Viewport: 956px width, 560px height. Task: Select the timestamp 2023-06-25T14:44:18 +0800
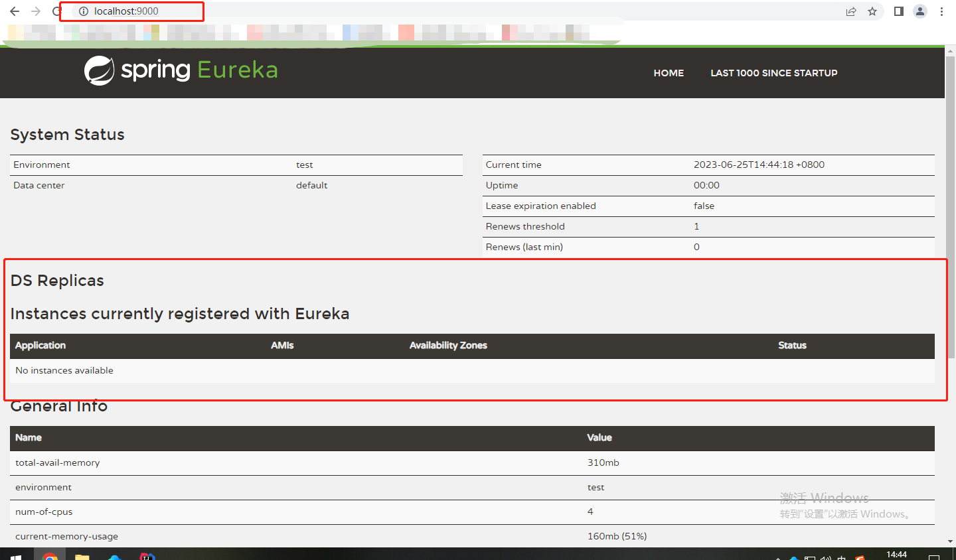click(x=759, y=165)
